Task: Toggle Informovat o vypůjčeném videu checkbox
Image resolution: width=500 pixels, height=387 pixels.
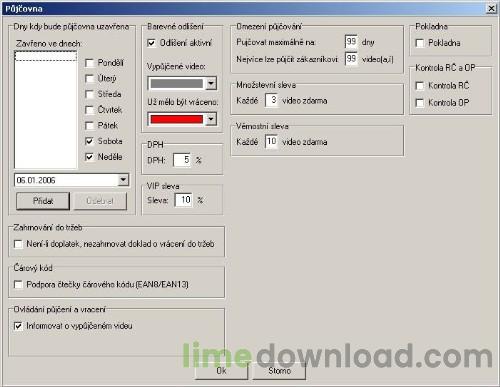Action: click(18, 326)
